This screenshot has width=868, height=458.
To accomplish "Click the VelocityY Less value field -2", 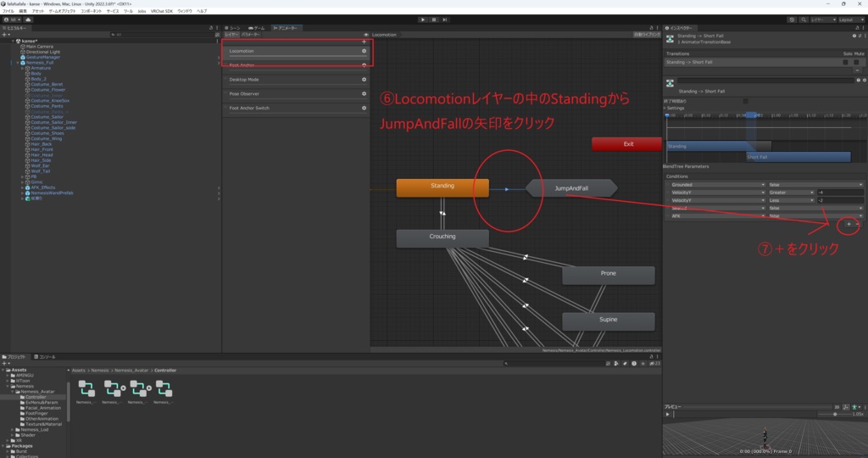I will [x=840, y=200].
